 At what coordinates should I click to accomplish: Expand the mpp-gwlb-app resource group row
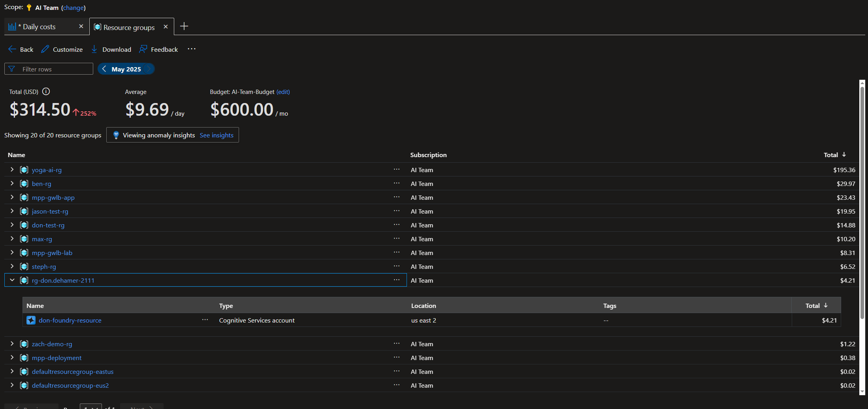pos(12,197)
